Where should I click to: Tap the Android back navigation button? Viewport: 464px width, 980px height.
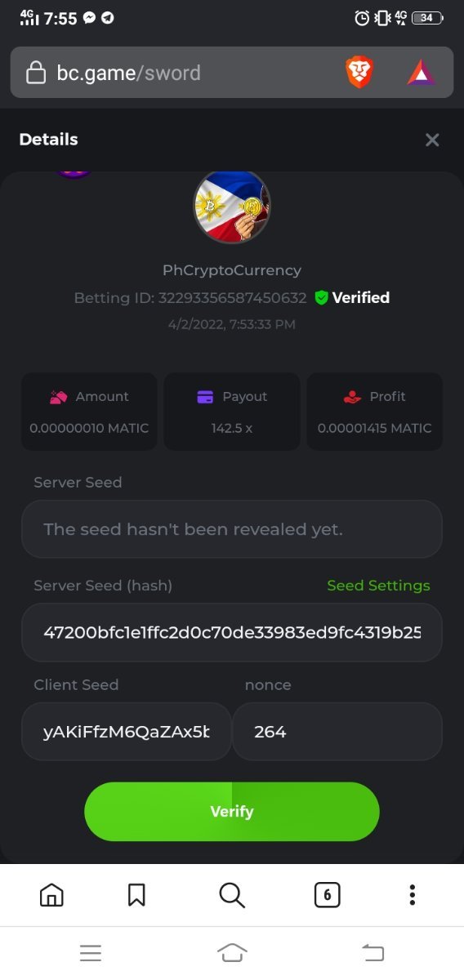coord(373,952)
